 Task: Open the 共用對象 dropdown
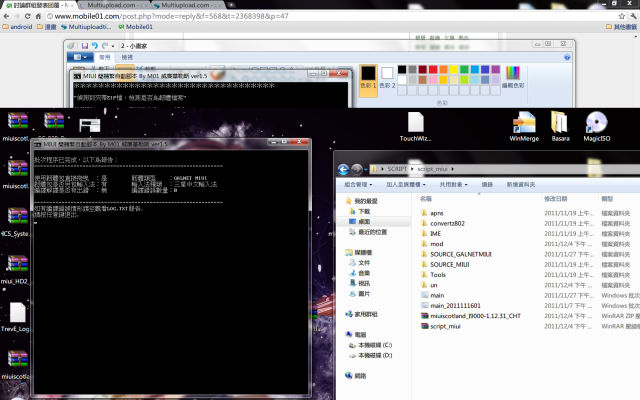coord(453,184)
